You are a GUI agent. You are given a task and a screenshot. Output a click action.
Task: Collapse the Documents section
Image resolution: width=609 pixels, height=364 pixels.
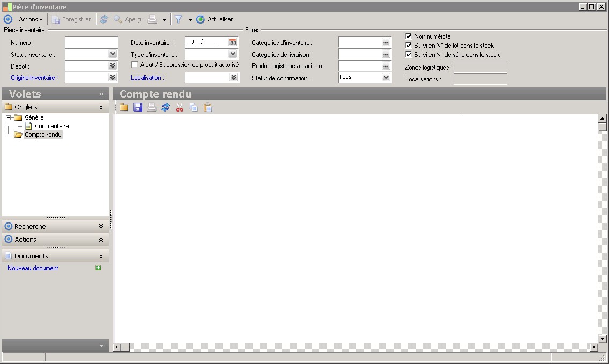(101, 256)
